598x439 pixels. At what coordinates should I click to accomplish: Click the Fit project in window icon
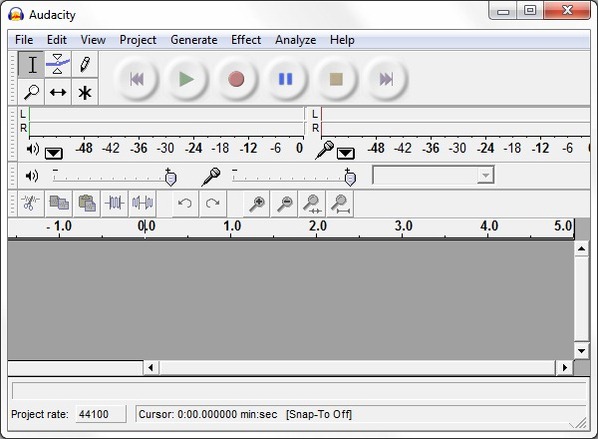coord(340,203)
